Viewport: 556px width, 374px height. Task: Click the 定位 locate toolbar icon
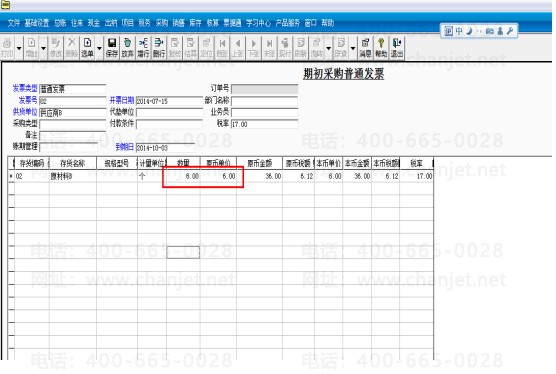pos(206,48)
